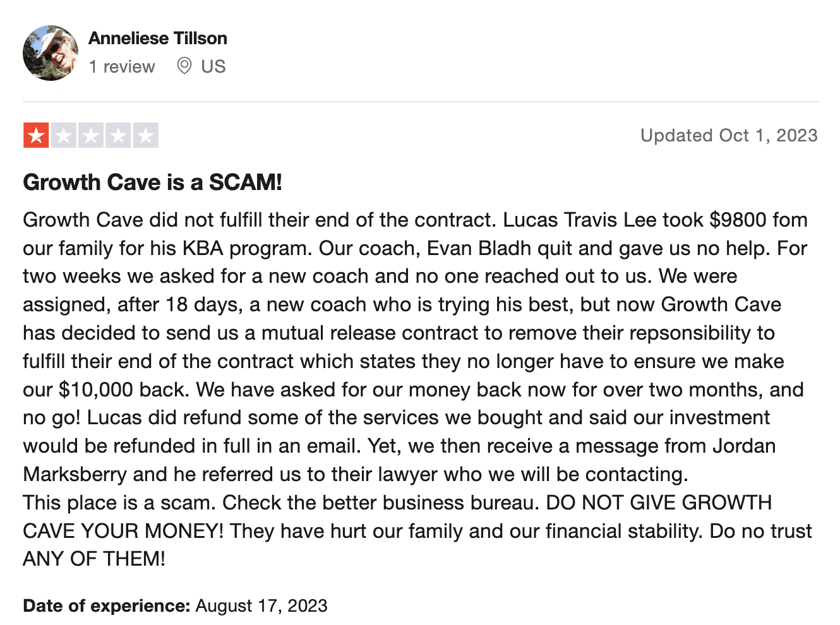Click the third gray star
Image resolution: width=840 pixels, height=625 pixels.
[91, 135]
